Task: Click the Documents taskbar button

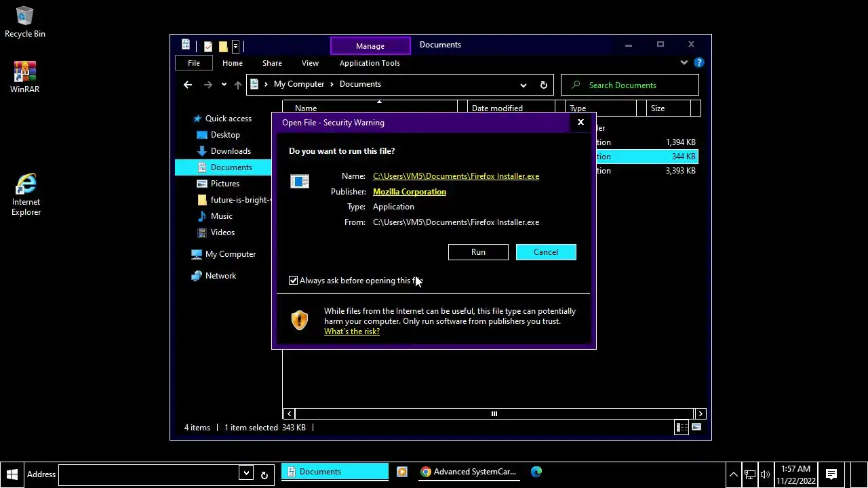Action: pyautogui.click(x=335, y=472)
